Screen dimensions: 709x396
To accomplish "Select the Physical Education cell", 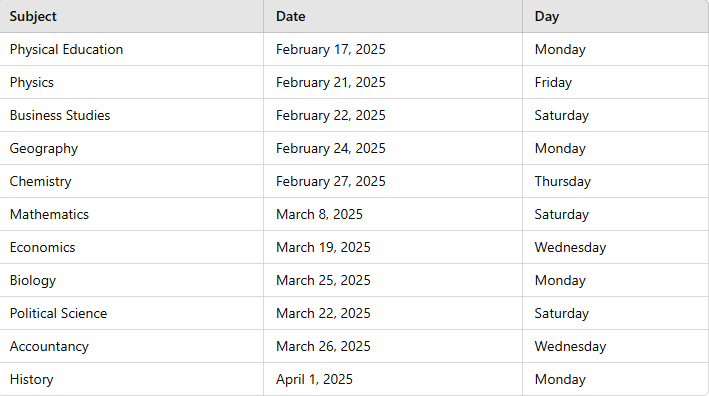I will pos(132,49).
